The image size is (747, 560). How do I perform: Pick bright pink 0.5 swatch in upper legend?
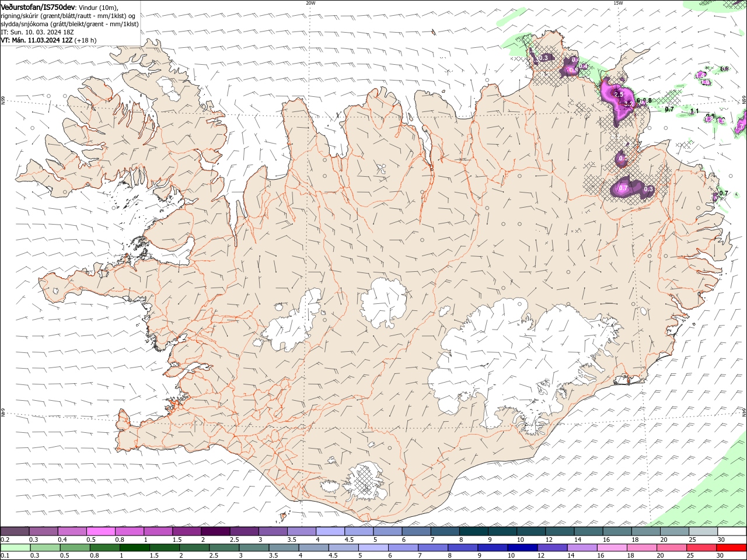click(101, 531)
